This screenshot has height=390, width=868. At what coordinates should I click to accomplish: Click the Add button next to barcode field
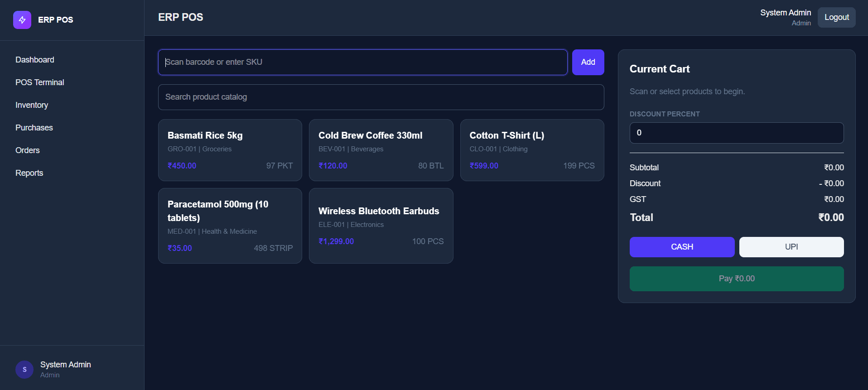pyautogui.click(x=588, y=62)
